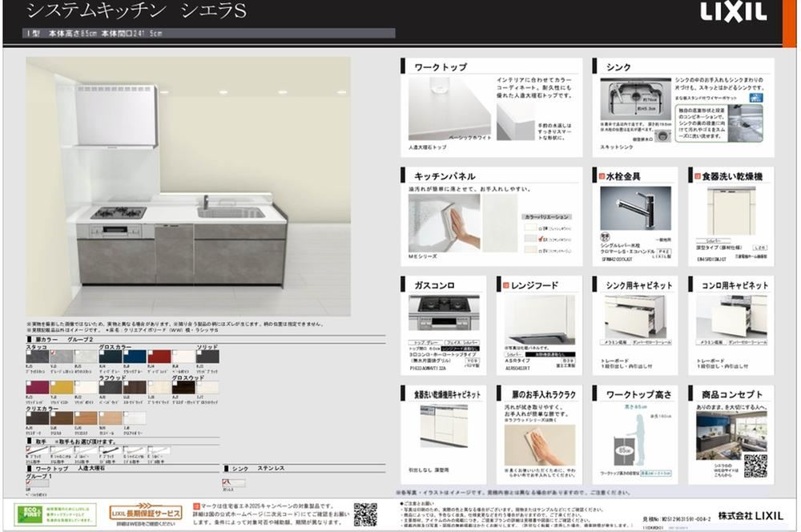The image size is (801, 532).
Task: Open the ガスコンロ product card
Action: [444, 325]
